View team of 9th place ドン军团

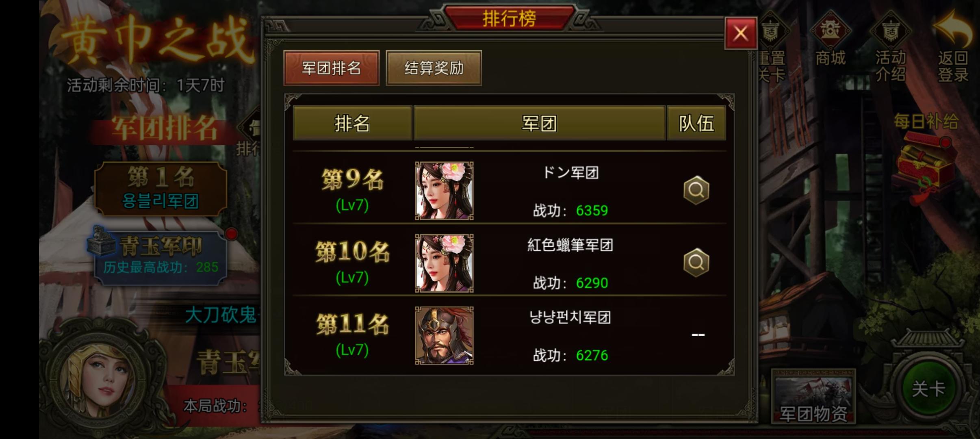click(x=696, y=190)
